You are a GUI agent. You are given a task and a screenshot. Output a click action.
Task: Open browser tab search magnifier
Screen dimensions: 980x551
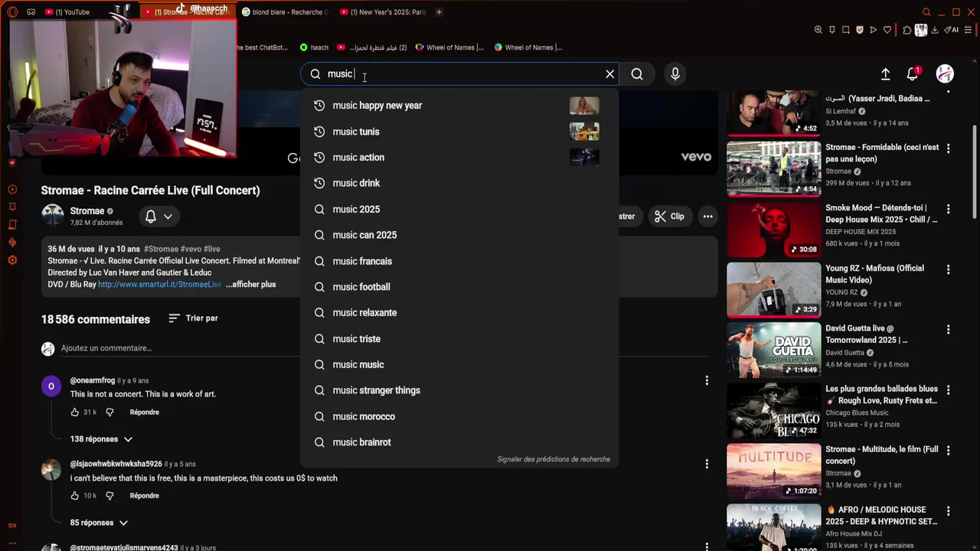click(926, 12)
